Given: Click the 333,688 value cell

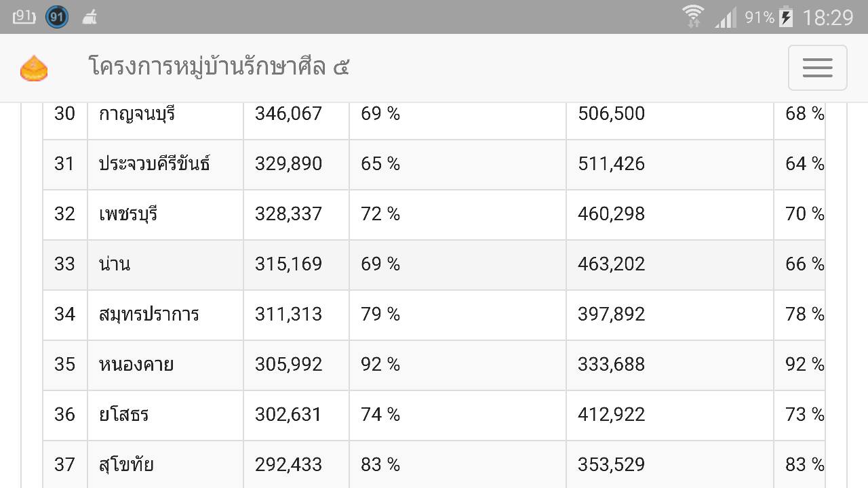Looking at the screenshot, I should click(x=670, y=365).
